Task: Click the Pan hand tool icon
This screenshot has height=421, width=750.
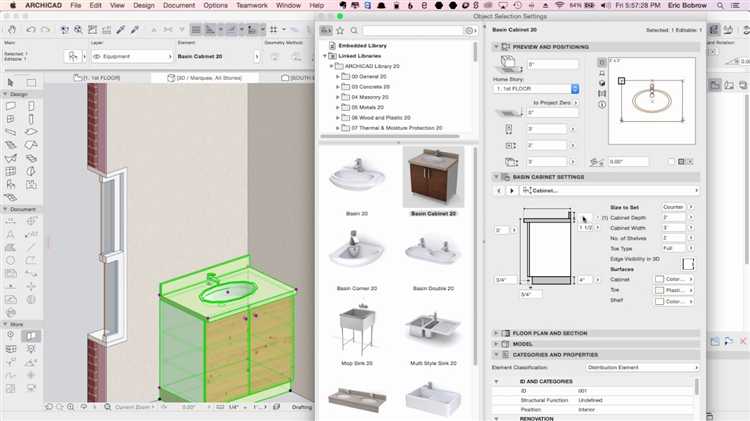Action: pyautogui.click(x=11, y=30)
